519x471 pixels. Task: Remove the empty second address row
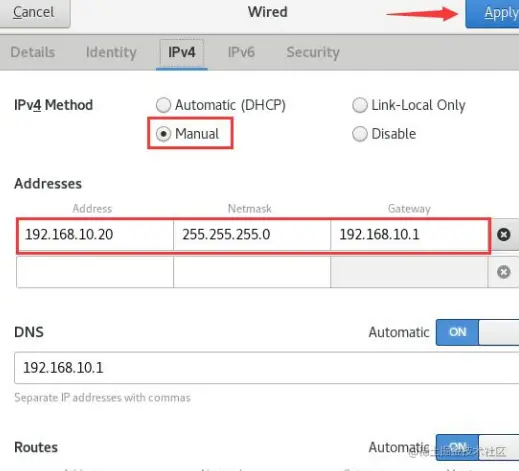click(x=504, y=272)
